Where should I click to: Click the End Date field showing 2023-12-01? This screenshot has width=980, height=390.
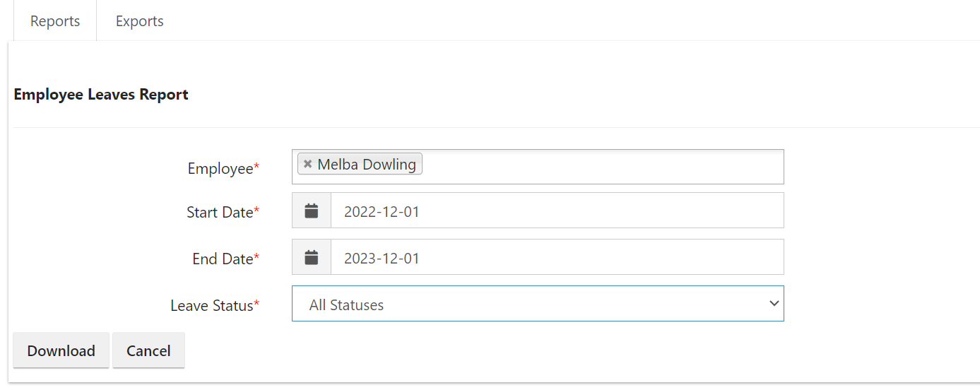(557, 257)
